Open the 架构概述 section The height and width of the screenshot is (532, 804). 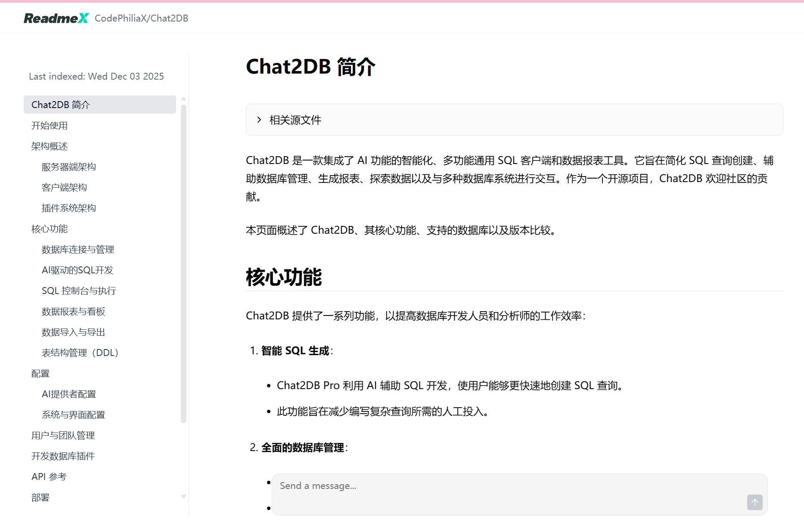[x=49, y=146]
